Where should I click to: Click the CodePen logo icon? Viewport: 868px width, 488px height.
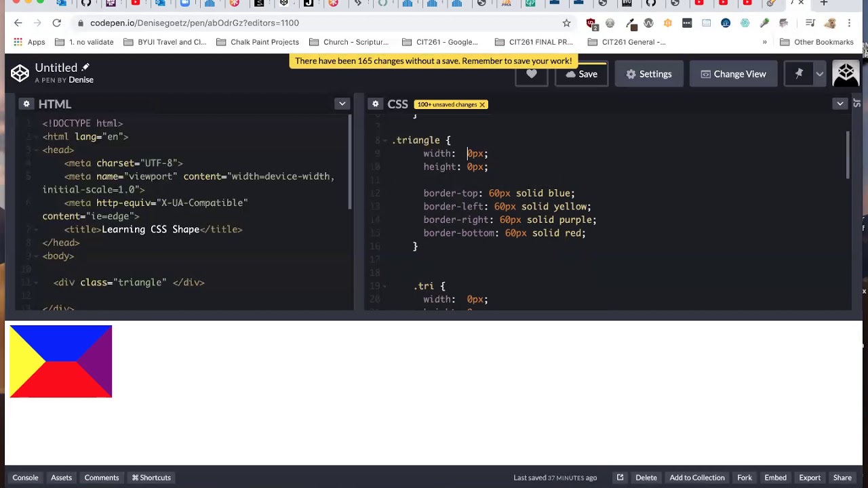[20, 73]
